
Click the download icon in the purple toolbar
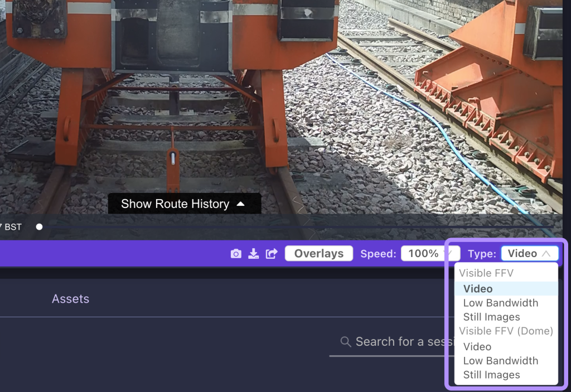pyautogui.click(x=254, y=254)
